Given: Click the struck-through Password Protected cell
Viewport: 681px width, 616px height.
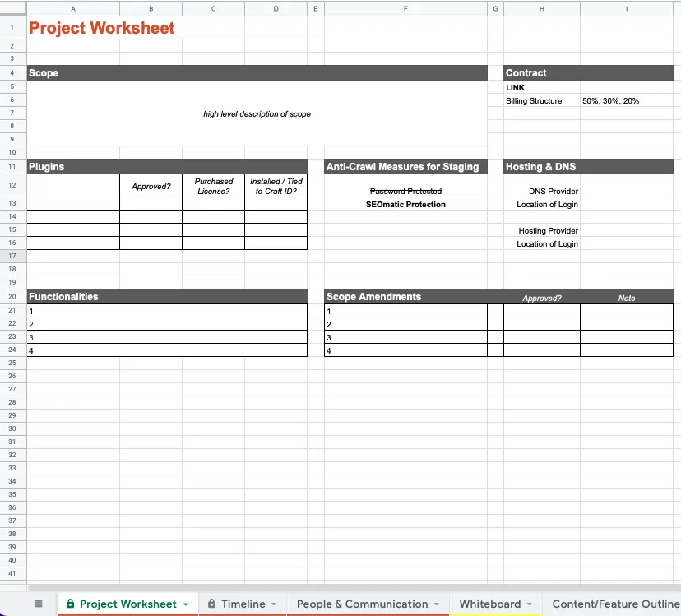Looking at the screenshot, I should click(405, 192).
